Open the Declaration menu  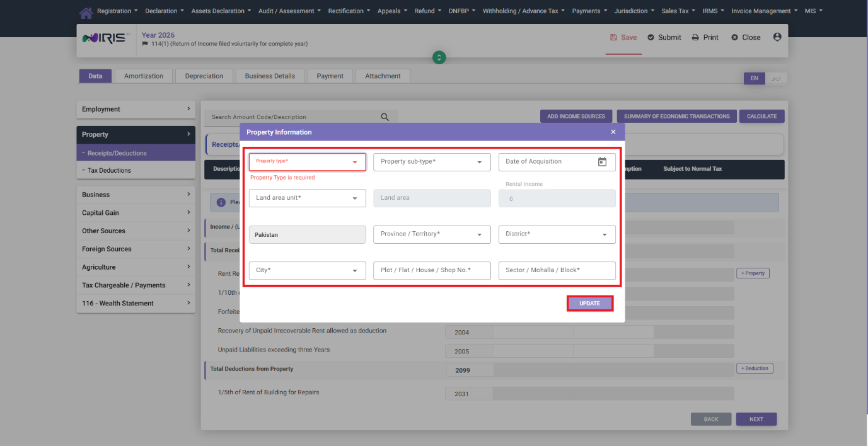tap(165, 11)
